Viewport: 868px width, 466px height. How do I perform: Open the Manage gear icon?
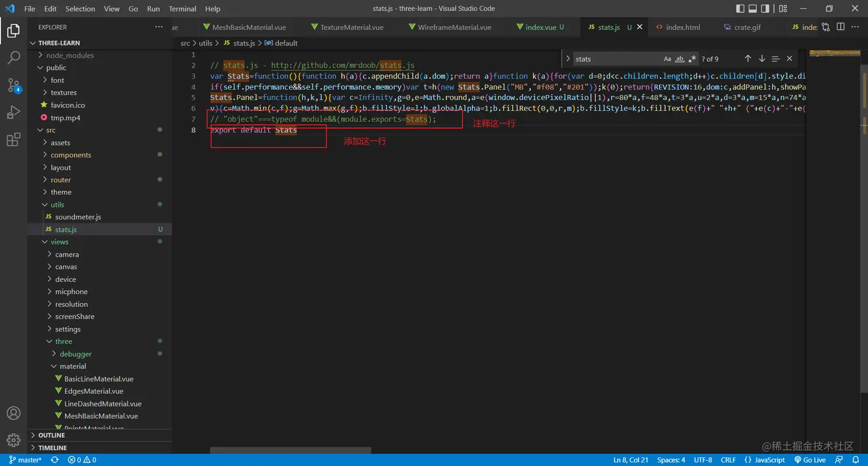(x=13, y=441)
